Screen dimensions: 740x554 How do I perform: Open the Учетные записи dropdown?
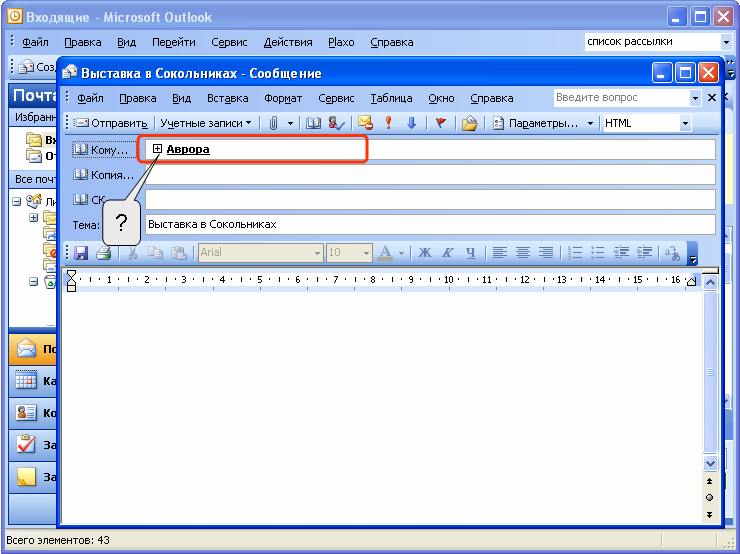point(205,123)
